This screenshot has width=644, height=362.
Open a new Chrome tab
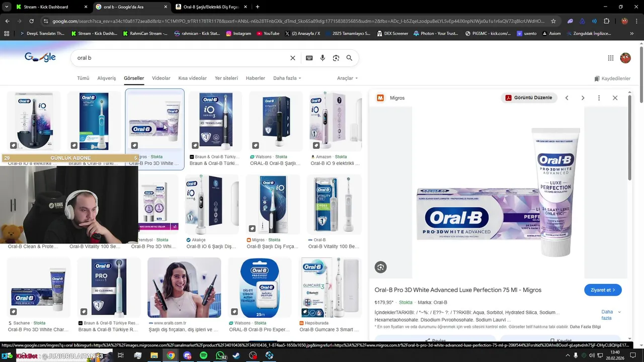pyautogui.click(x=258, y=7)
